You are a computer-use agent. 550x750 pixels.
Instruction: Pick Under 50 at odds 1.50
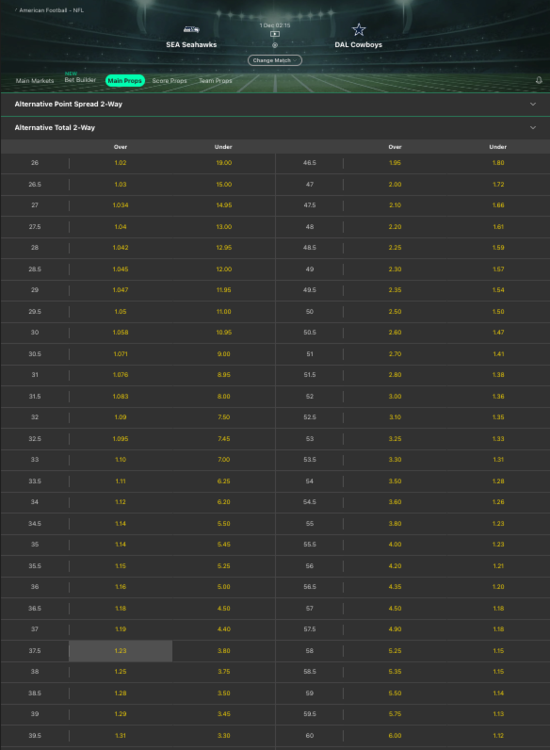point(498,312)
